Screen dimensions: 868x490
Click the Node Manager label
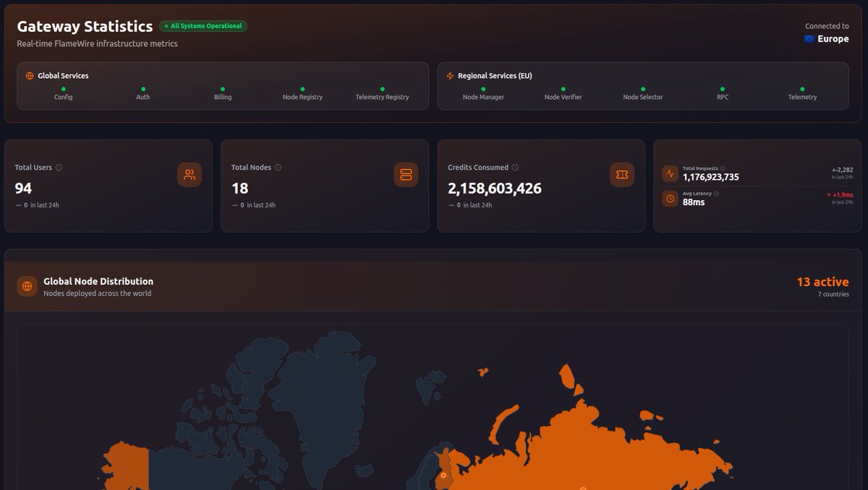pos(483,97)
